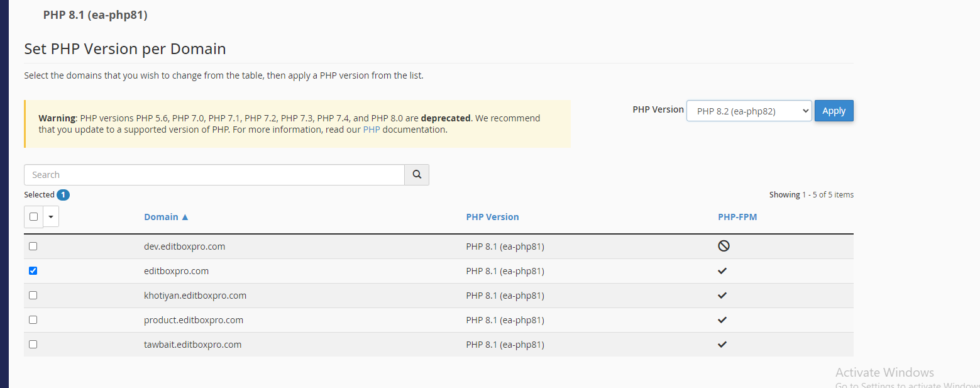
Task: Enable the product.editboxpro.com checkbox
Action: [33, 320]
